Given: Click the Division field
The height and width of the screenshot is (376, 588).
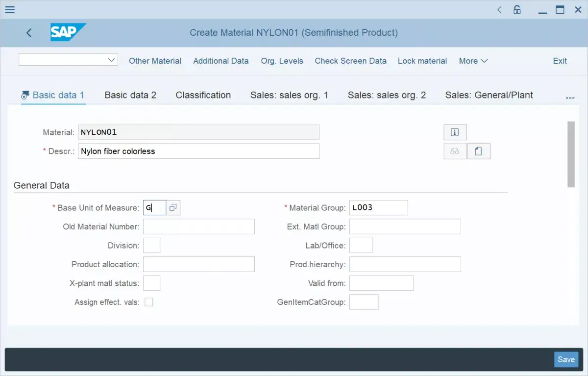Looking at the screenshot, I should [152, 246].
